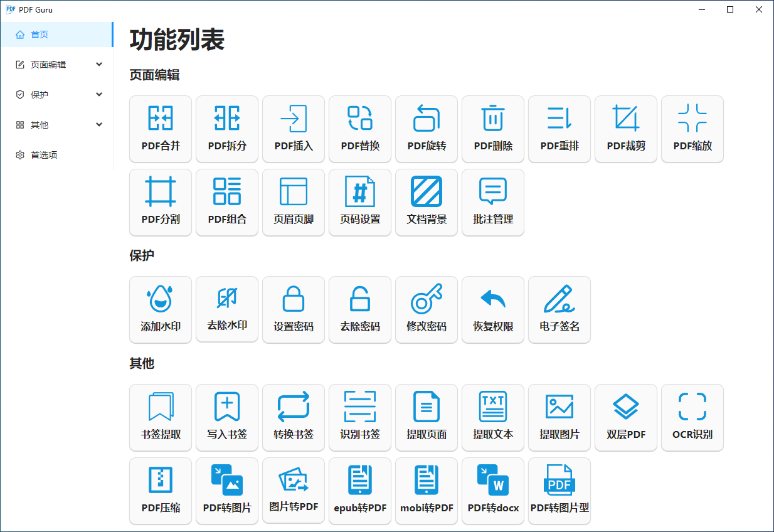This screenshot has width=774, height=532.
Task: Open the 电子签名 (E-Signature) tool
Action: [x=559, y=309]
